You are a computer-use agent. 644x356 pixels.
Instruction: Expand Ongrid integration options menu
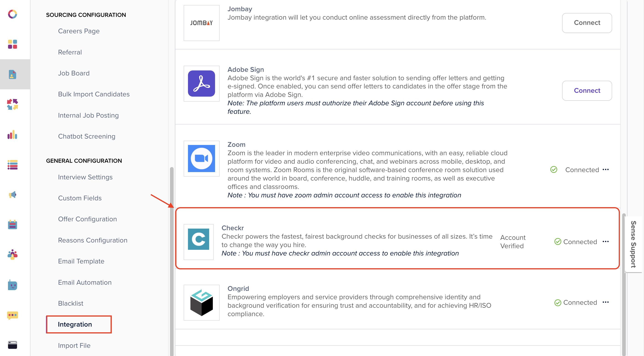(x=606, y=302)
